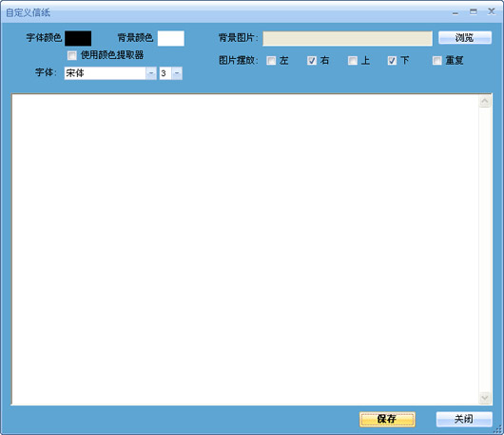Click inside the 宋体 font name box
Viewport: 504px width, 435px height.
[x=106, y=73]
